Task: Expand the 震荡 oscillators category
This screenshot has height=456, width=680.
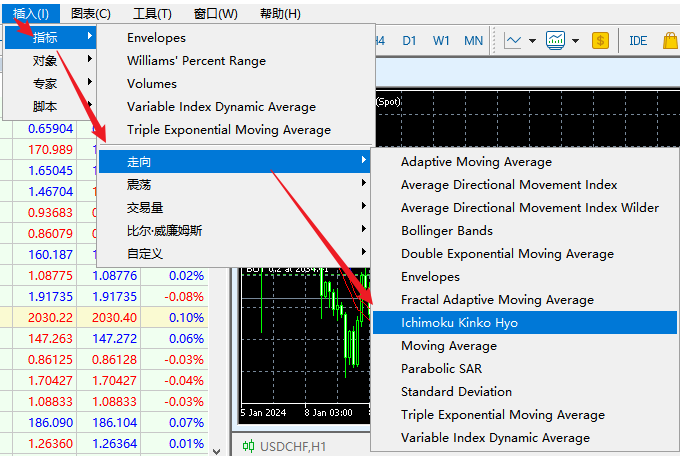Action: point(234,185)
